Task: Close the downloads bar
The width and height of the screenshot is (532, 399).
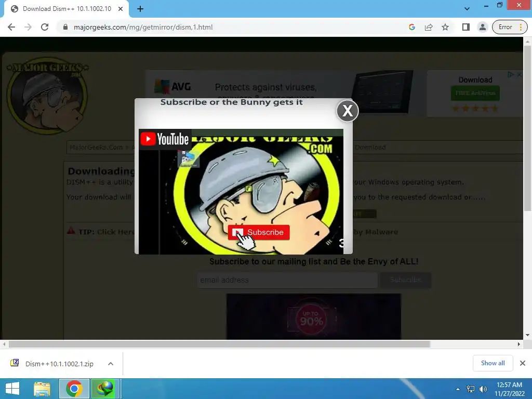Action: pyautogui.click(x=523, y=363)
